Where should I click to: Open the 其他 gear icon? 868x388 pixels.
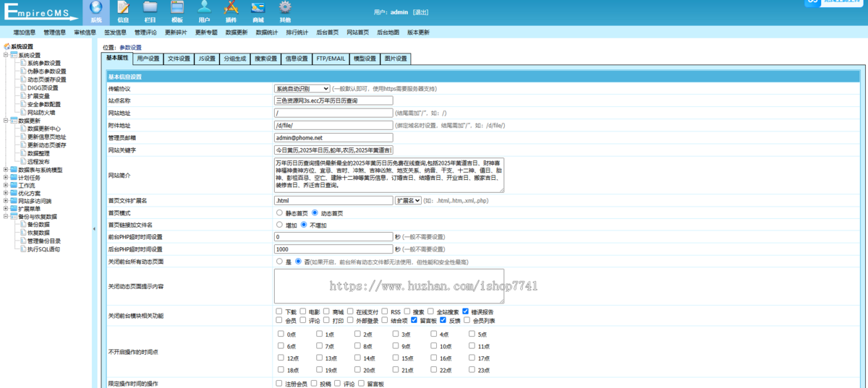coord(285,8)
